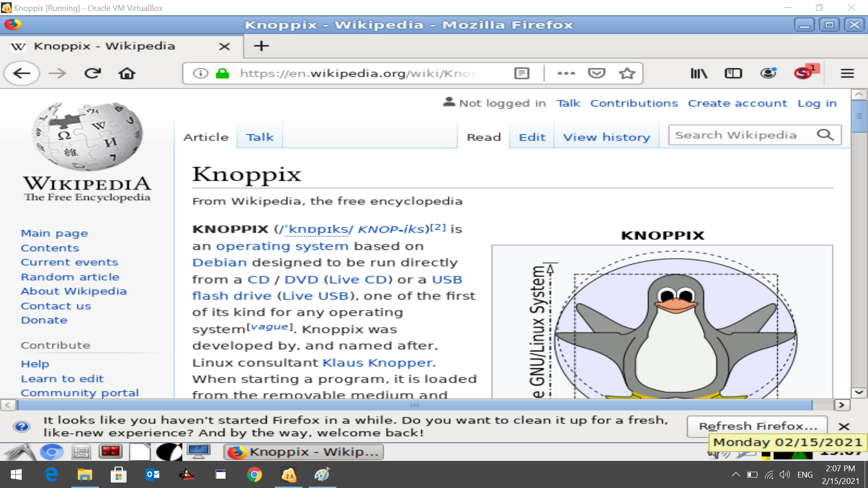868x488 pixels.
Task: Click the Firefox Account icon
Action: (x=769, y=73)
